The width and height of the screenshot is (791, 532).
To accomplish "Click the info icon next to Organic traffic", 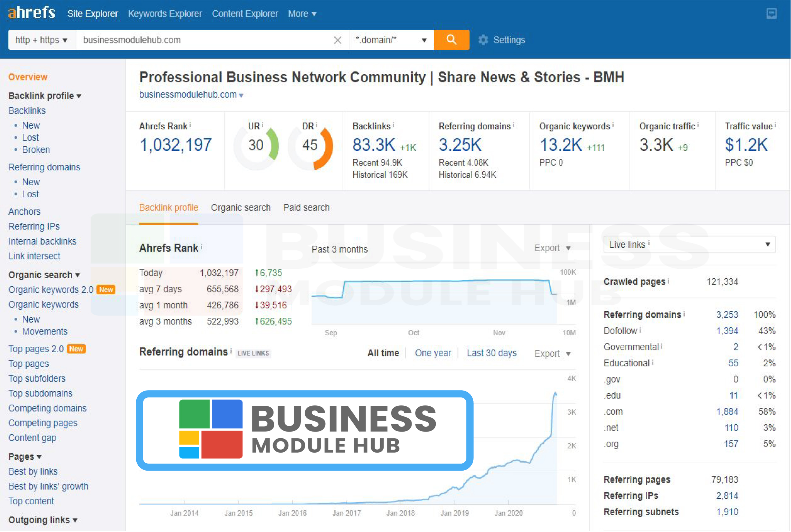I will (x=698, y=125).
